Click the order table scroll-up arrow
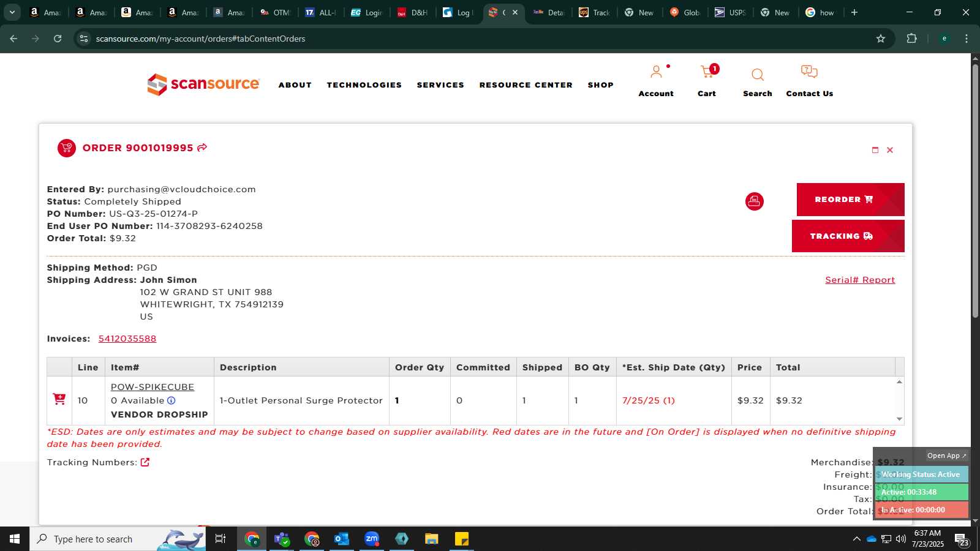 pyautogui.click(x=899, y=381)
